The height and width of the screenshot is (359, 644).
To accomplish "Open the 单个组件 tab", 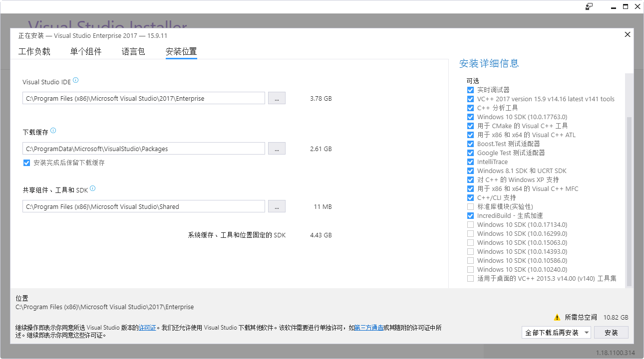I will 86,51.
